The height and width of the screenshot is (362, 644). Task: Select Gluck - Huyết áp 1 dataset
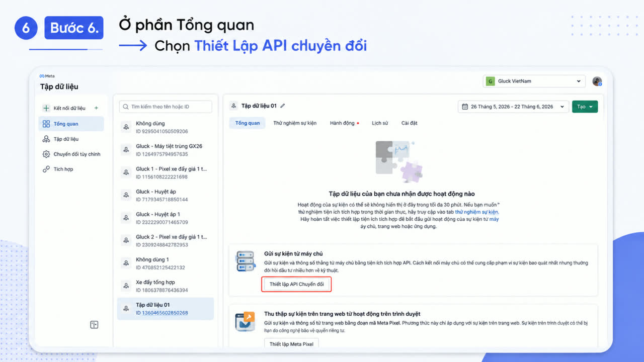pos(166,218)
